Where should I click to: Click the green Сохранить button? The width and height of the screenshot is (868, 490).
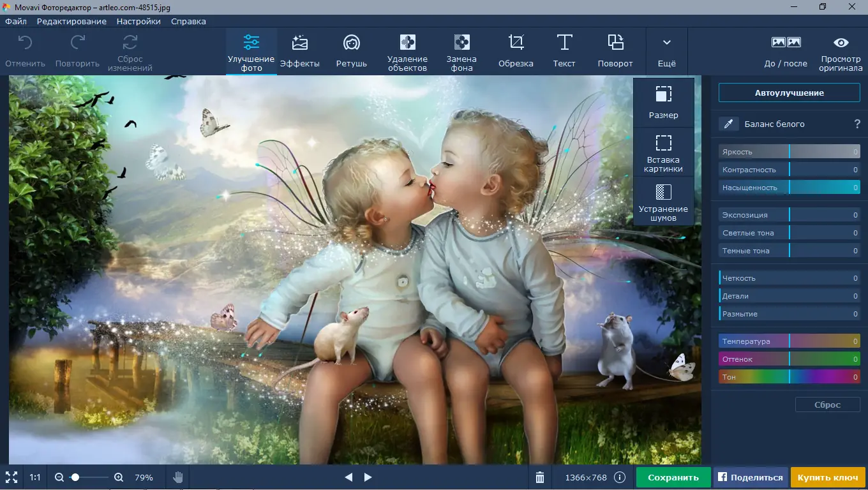673,477
